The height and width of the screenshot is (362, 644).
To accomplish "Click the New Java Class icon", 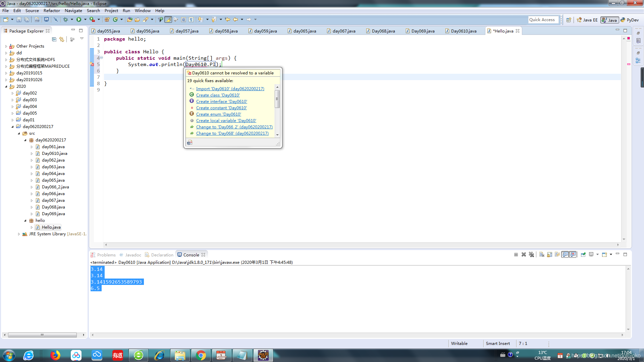I will point(115,20).
